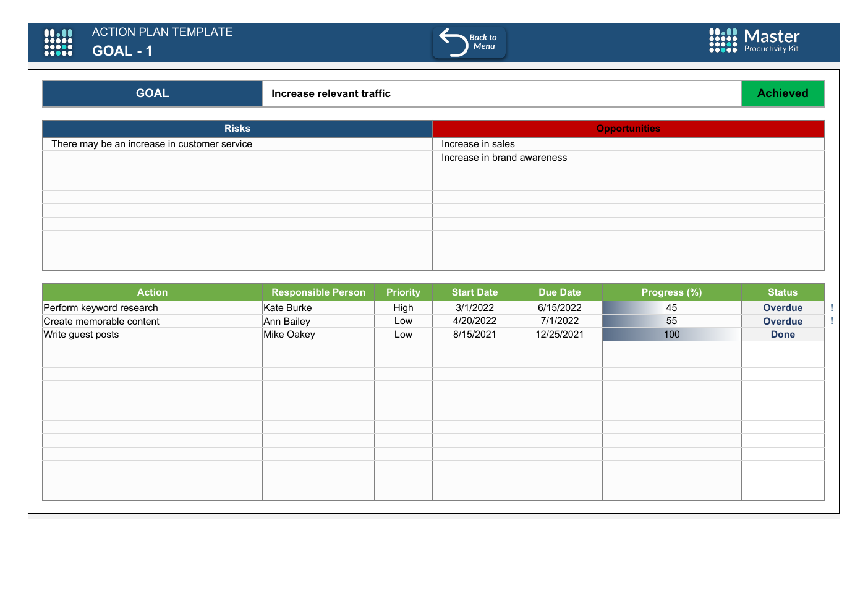The height and width of the screenshot is (614, 868).
Task: Click the Status column header
Action: [783, 292]
